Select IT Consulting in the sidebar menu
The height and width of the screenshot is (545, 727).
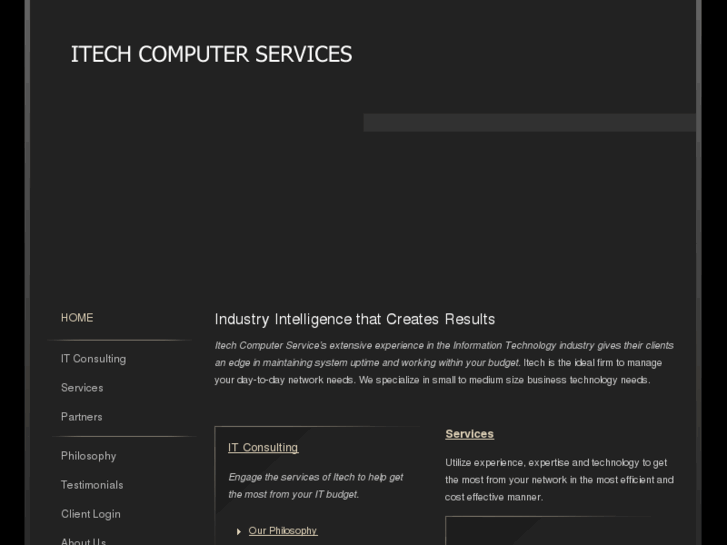[x=93, y=359]
